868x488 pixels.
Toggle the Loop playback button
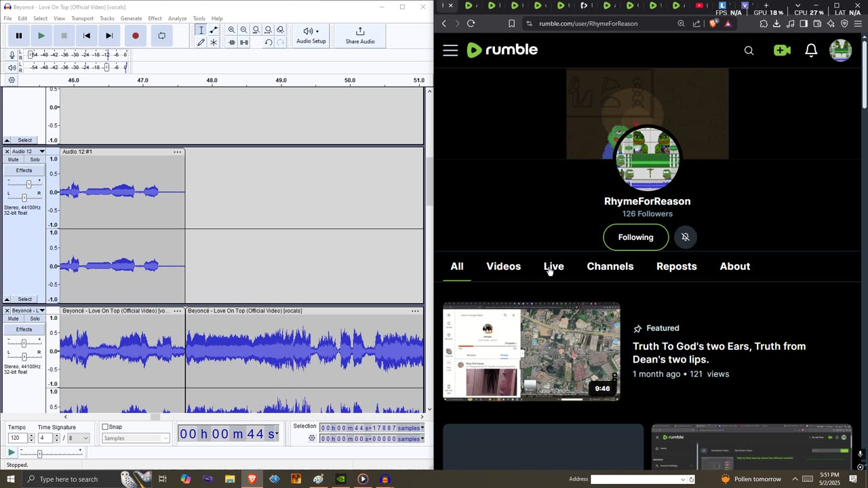[x=161, y=36]
